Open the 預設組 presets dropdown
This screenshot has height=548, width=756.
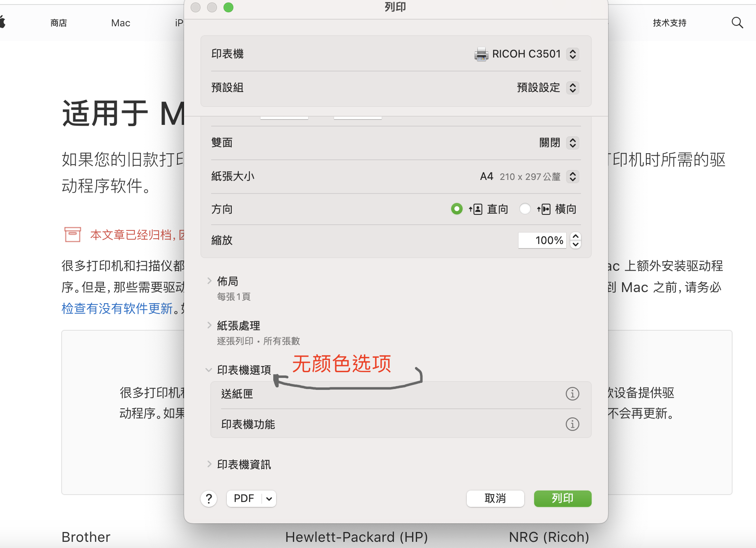tap(573, 88)
